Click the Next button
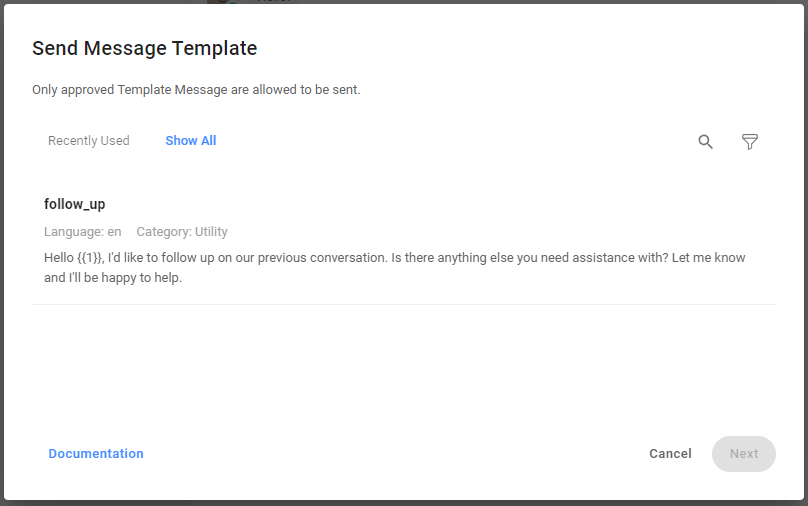 point(743,454)
